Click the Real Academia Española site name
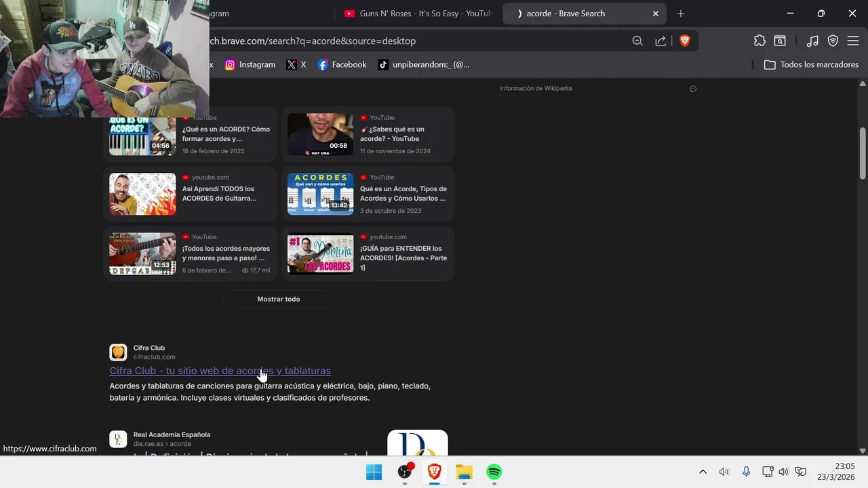 pos(172,434)
